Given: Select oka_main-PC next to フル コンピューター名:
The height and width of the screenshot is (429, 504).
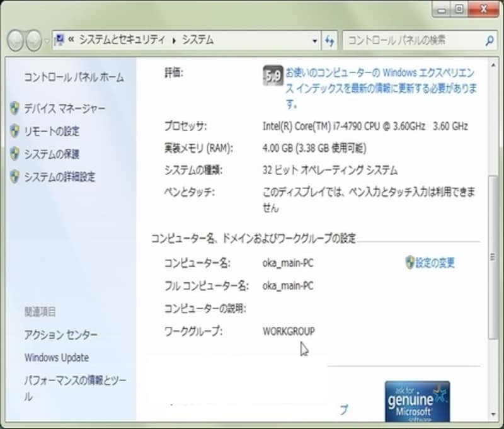Looking at the screenshot, I should [288, 285].
